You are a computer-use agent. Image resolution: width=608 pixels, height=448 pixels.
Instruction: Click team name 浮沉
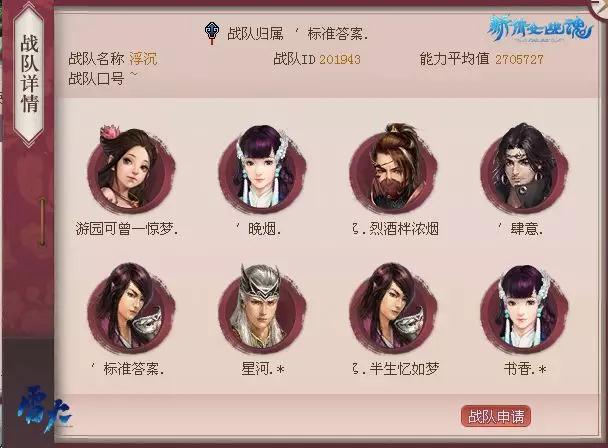pos(143,59)
